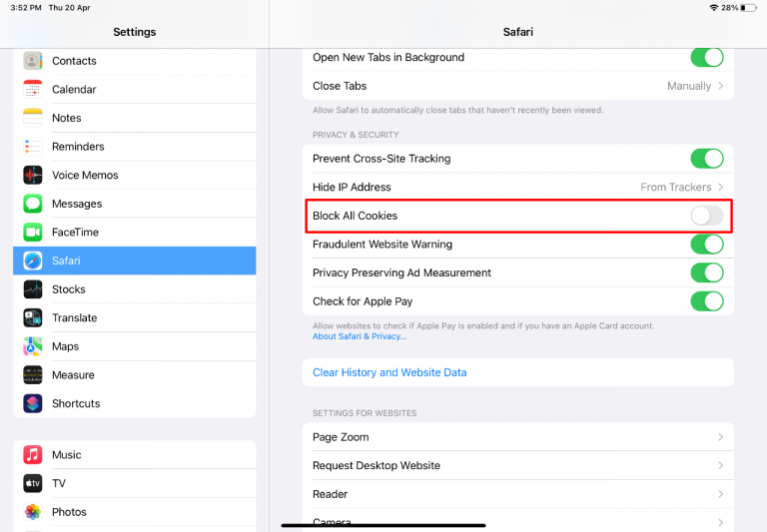Select Safari in the settings sidebar
Image resolution: width=767 pixels, height=532 pixels.
[134, 261]
